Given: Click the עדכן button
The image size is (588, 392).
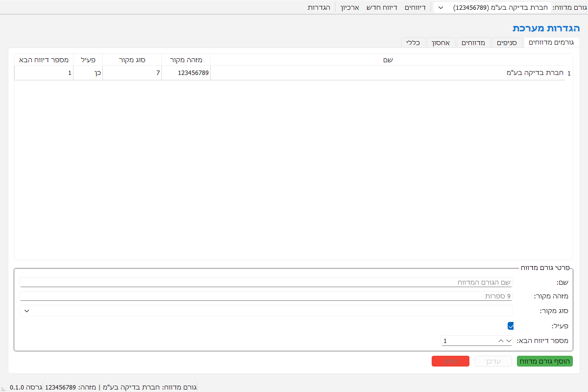Looking at the screenshot, I should coord(493,361).
